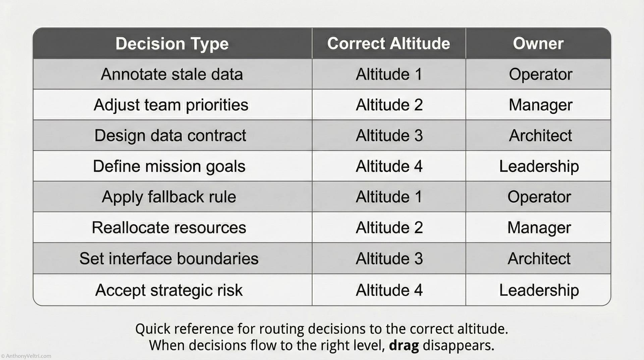Click Altitude 3 in the Design data contract row
The image size is (644, 360).
click(x=389, y=136)
